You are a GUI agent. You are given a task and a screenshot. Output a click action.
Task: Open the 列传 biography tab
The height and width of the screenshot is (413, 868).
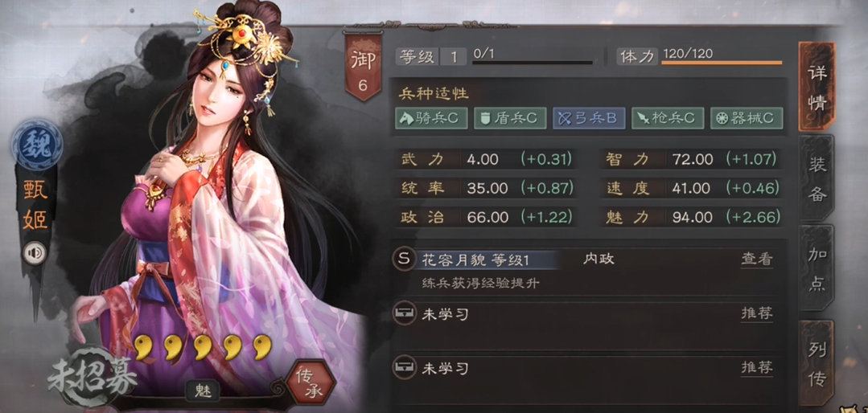click(817, 362)
